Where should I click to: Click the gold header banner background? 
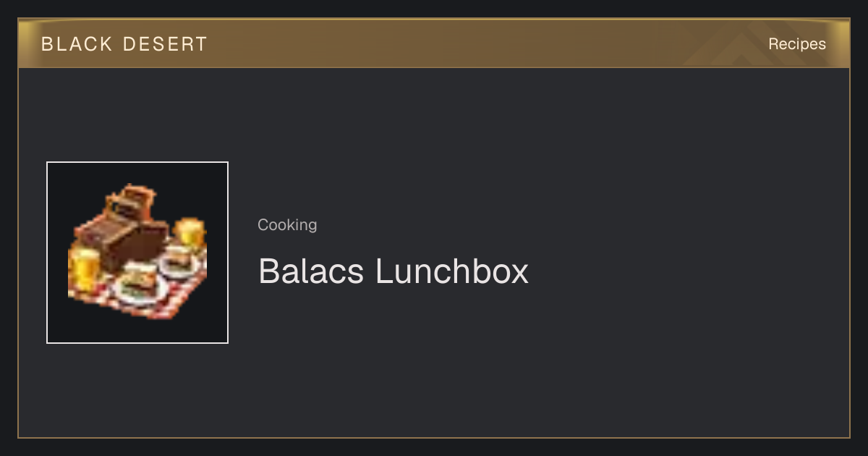[x=434, y=43]
